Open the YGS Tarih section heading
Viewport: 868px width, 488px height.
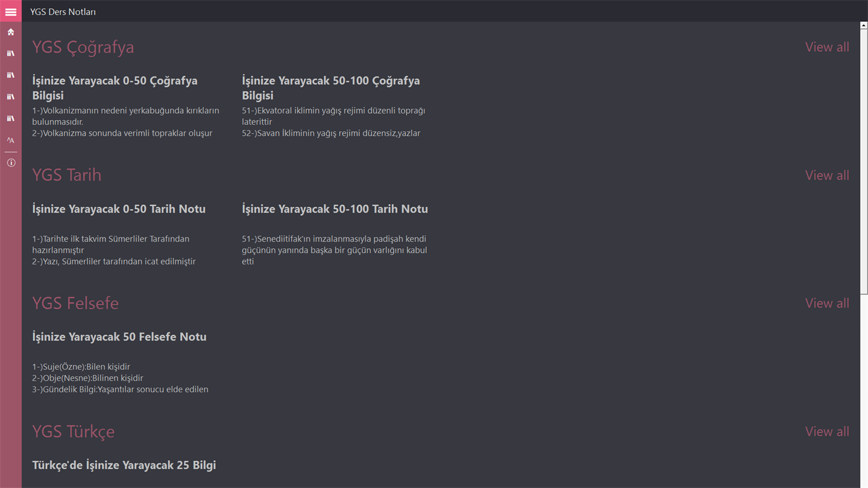[x=67, y=175]
